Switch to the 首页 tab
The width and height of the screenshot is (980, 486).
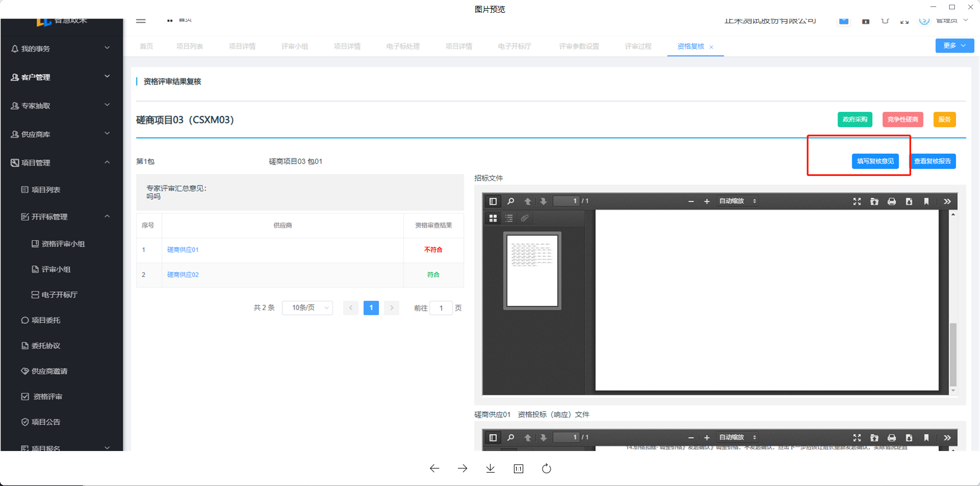(x=146, y=46)
